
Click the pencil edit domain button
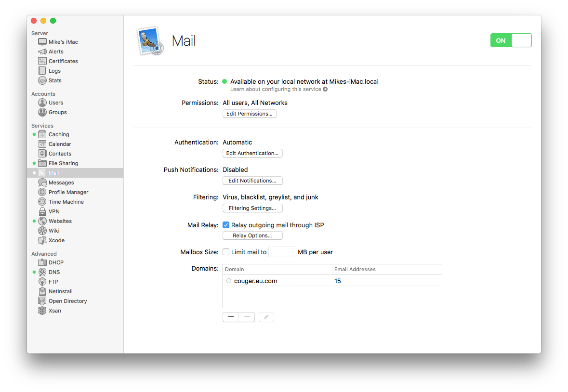pos(266,317)
